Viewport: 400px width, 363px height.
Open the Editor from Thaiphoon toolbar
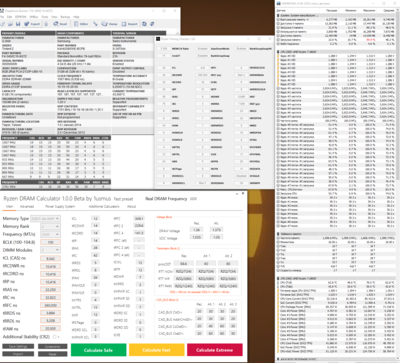click(81, 24)
